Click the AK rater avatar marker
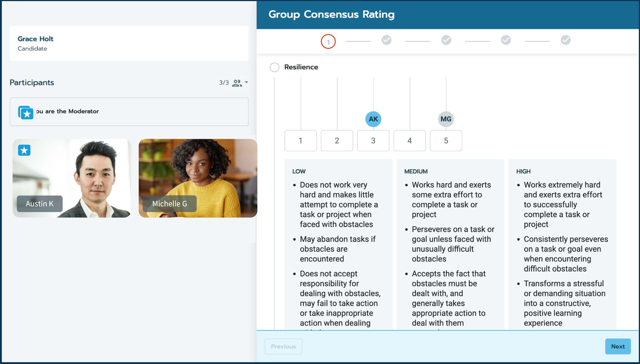This screenshot has width=640, height=364. pyautogui.click(x=373, y=119)
